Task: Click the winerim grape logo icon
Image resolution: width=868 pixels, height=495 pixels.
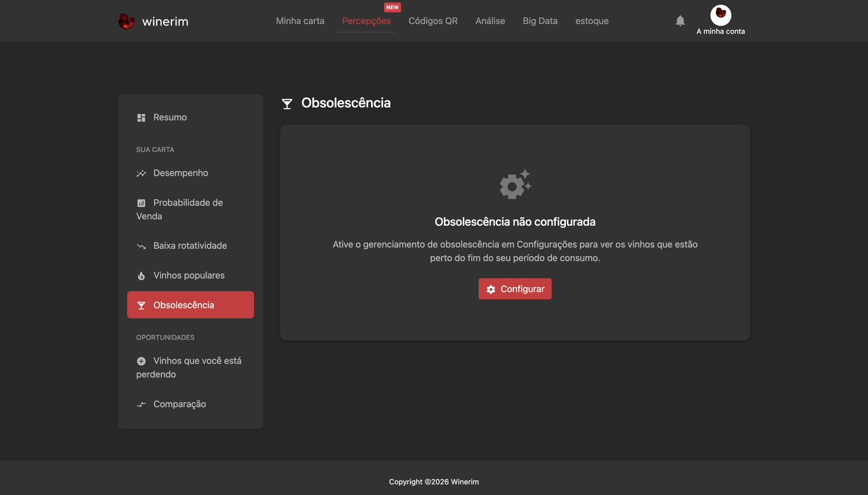Action: point(126,21)
